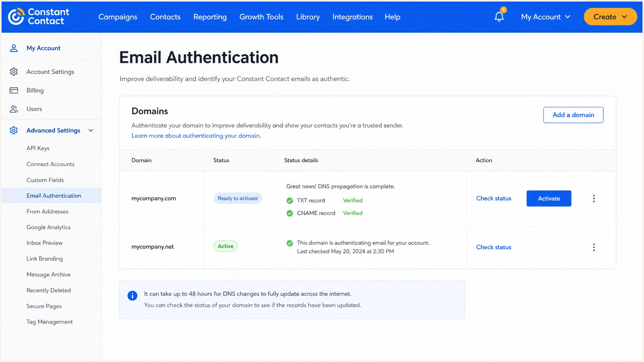Click the Users people icon
The height and width of the screenshot is (362, 644).
[x=14, y=109]
